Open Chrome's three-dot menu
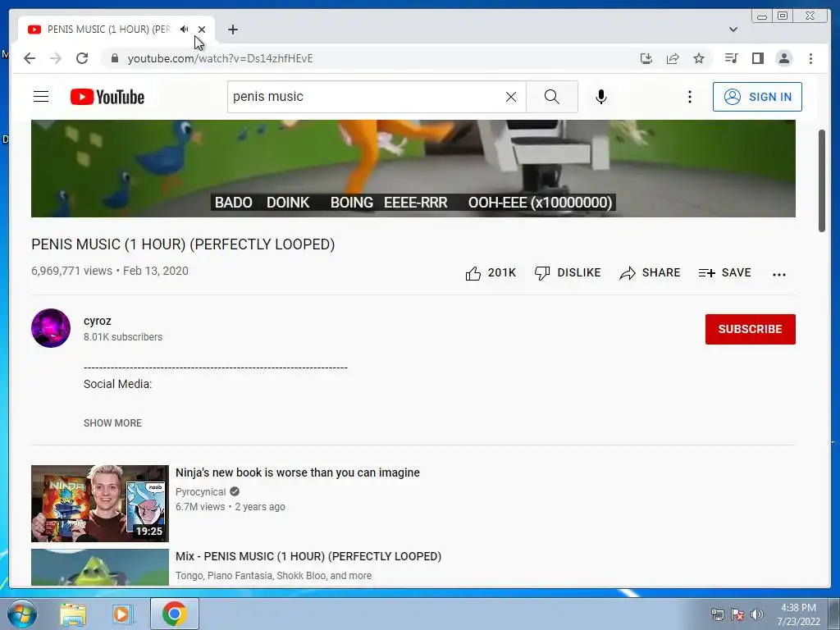This screenshot has height=630, width=840. pyautogui.click(x=810, y=58)
